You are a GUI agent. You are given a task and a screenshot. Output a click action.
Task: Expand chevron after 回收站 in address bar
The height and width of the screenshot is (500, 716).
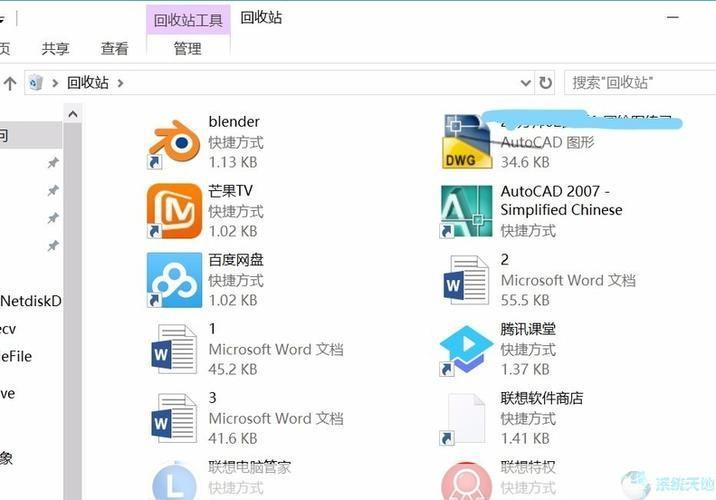tap(121, 83)
